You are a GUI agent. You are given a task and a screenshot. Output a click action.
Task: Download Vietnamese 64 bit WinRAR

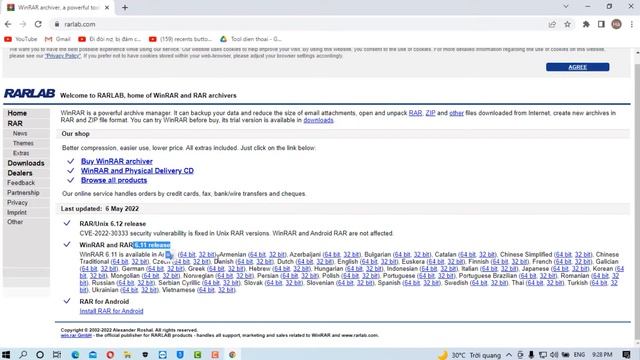[206, 290]
